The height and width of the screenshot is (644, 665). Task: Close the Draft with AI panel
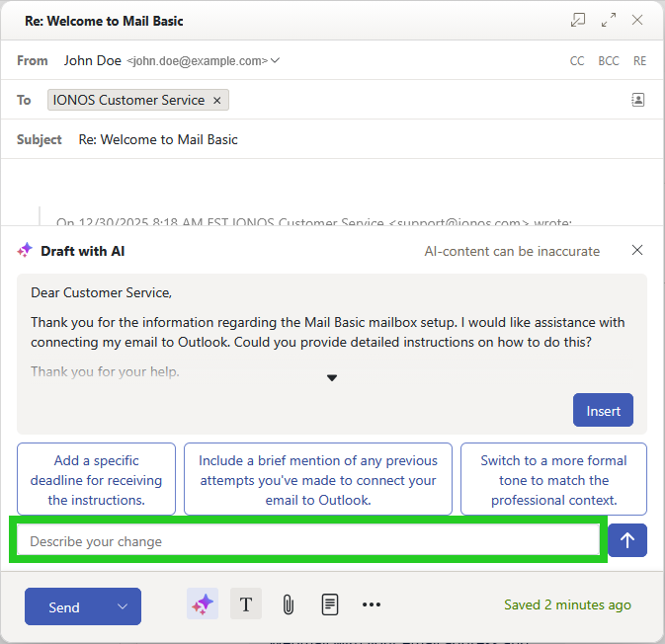(637, 250)
